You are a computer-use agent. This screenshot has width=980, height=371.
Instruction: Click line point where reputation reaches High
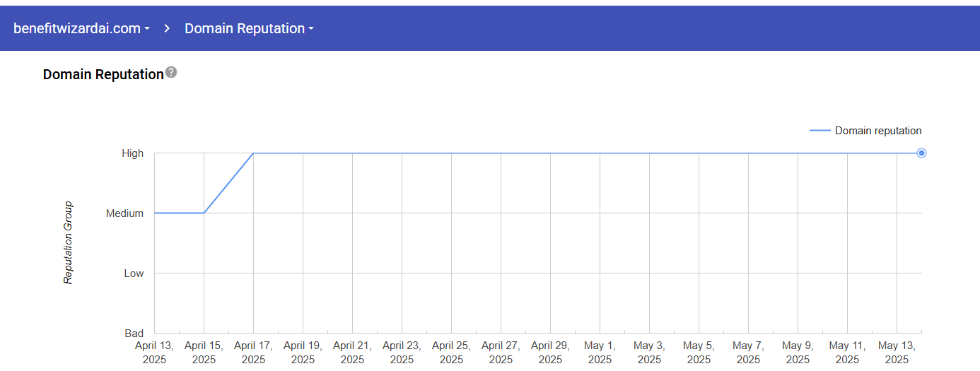point(253,153)
